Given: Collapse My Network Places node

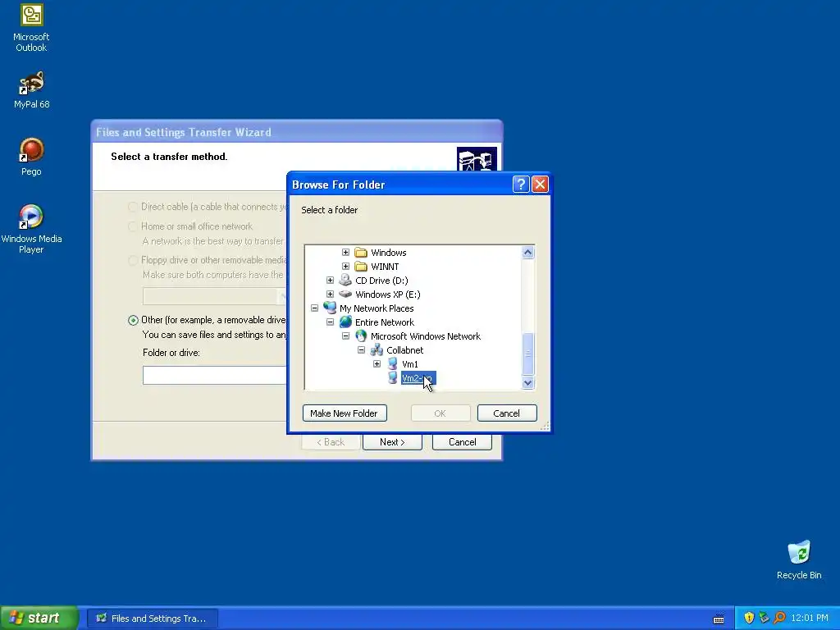Looking at the screenshot, I should pos(314,308).
